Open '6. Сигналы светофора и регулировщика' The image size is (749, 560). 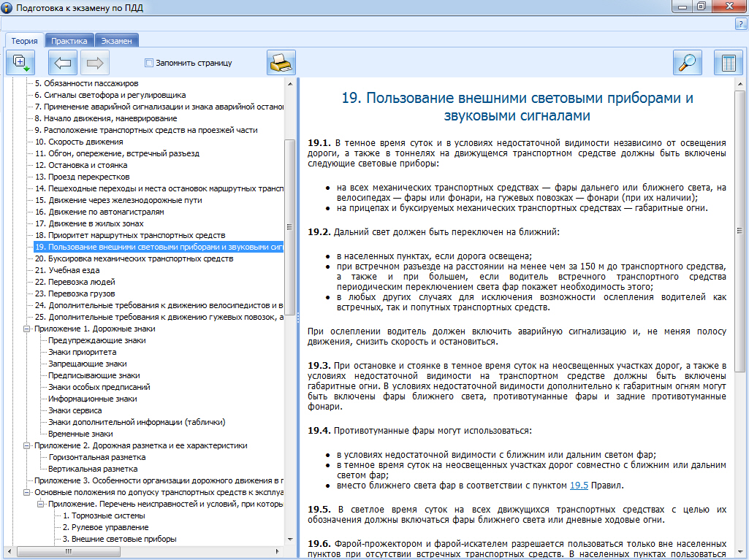click(x=110, y=95)
